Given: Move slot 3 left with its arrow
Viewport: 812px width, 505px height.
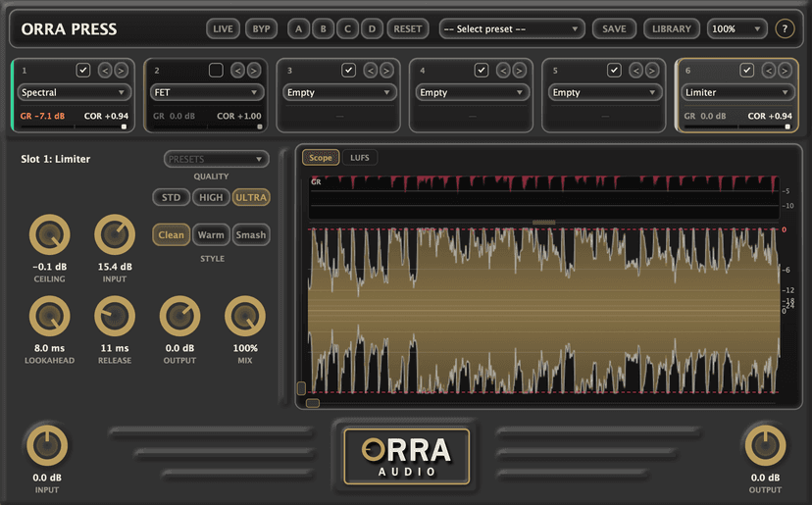Looking at the screenshot, I should point(371,71).
